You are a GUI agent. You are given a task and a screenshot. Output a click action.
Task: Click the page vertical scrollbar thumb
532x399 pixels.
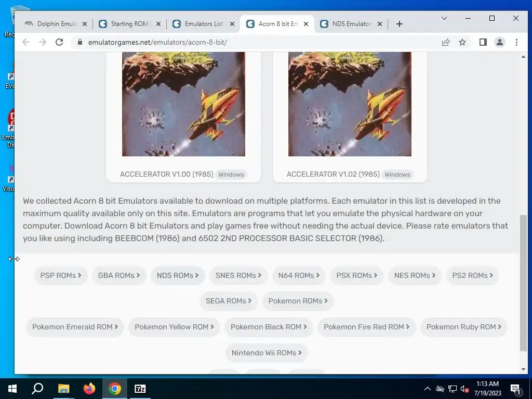[524, 283]
